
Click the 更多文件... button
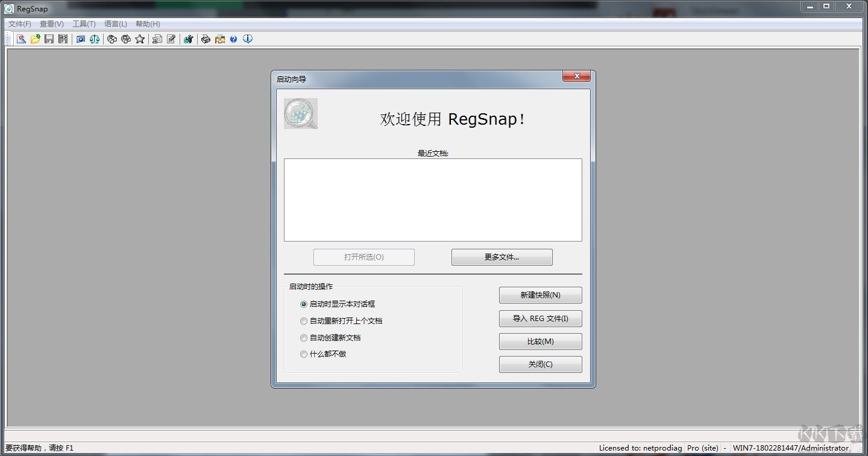pos(502,257)
